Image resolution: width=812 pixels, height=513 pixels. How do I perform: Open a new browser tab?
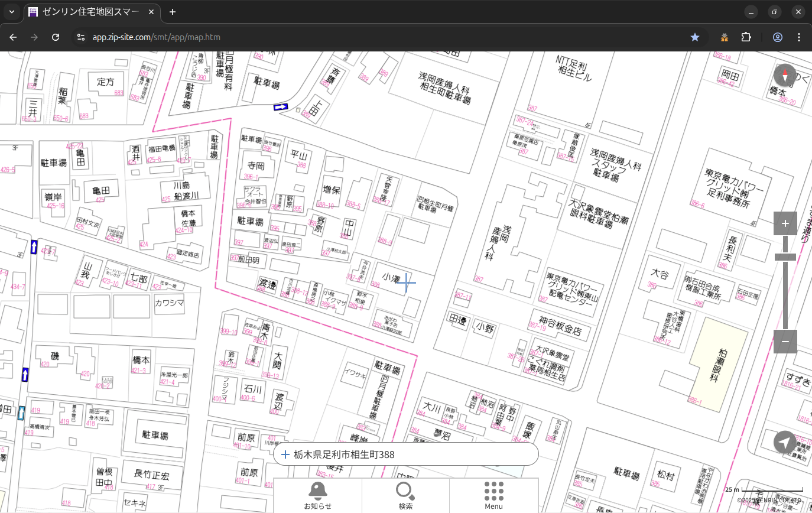click(x=173, y=12)
